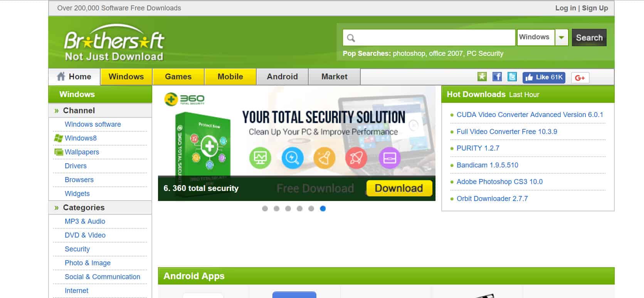
Task: Select the fifth carousel dot
Action: [x=311, y=209]
